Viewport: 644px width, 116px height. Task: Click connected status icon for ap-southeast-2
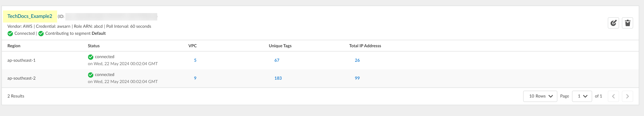pyautogui.click(x=90, y=75)
